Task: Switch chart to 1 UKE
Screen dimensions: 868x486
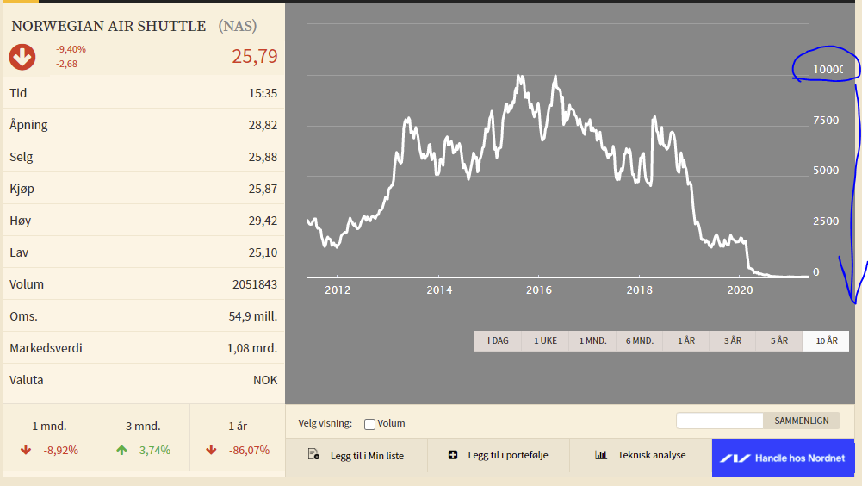Action: [545, 341]
